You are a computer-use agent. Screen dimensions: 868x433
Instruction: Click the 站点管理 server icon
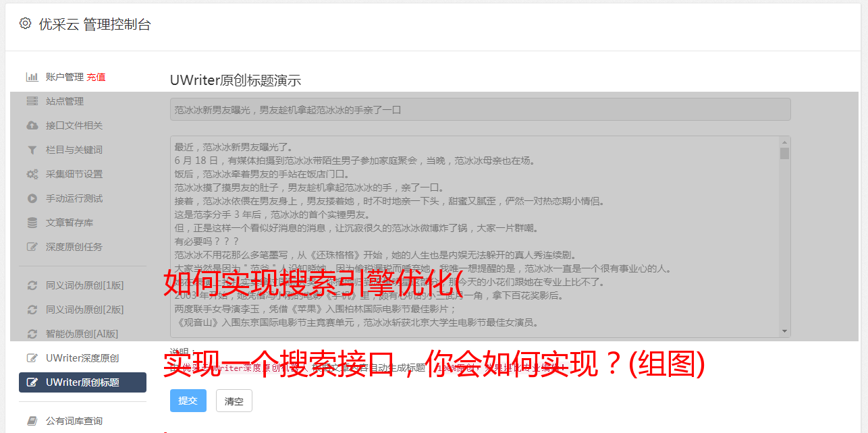[32, 101]
